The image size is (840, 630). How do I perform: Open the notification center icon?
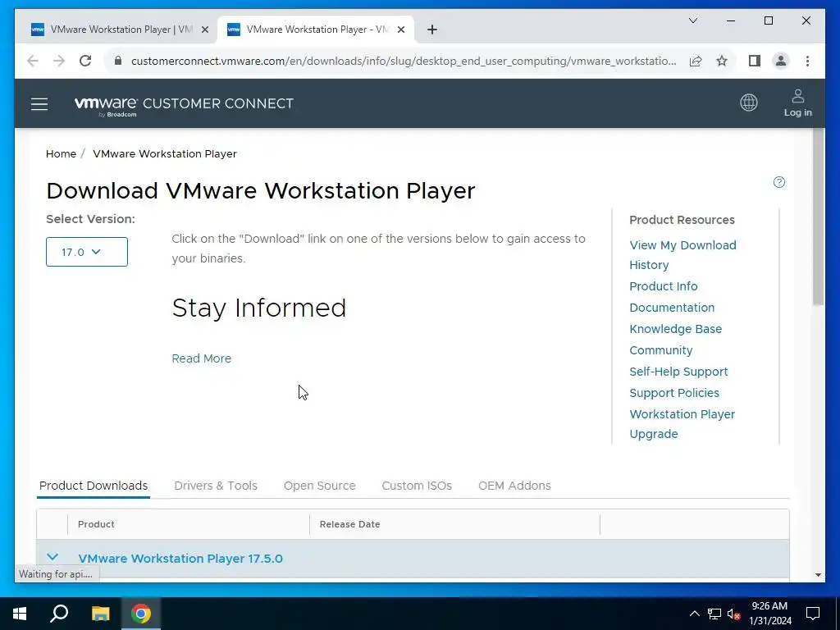click(x=813, y=614)
